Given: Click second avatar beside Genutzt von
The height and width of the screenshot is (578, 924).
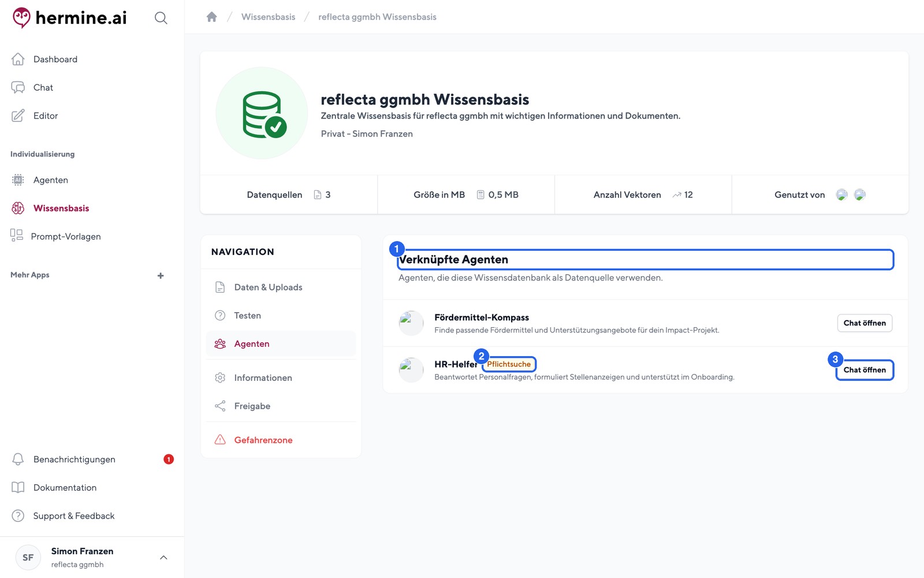Looking at the screenshot, I should coord(860,195).
